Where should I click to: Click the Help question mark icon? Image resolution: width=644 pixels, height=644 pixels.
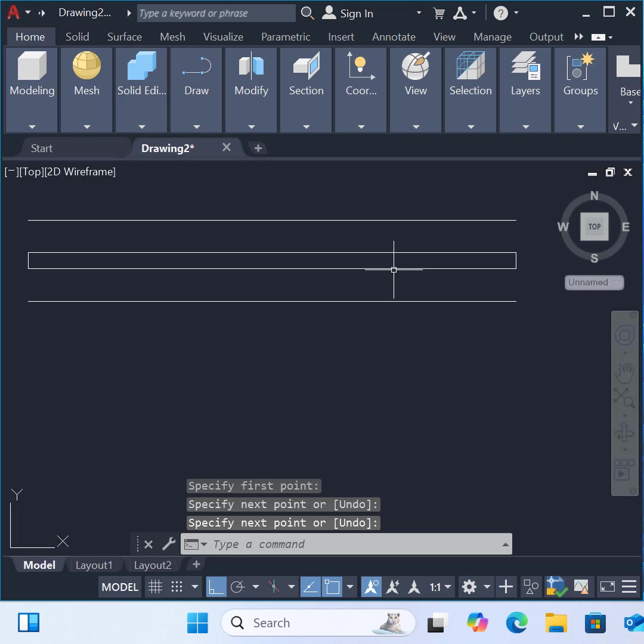pos(500,14)
